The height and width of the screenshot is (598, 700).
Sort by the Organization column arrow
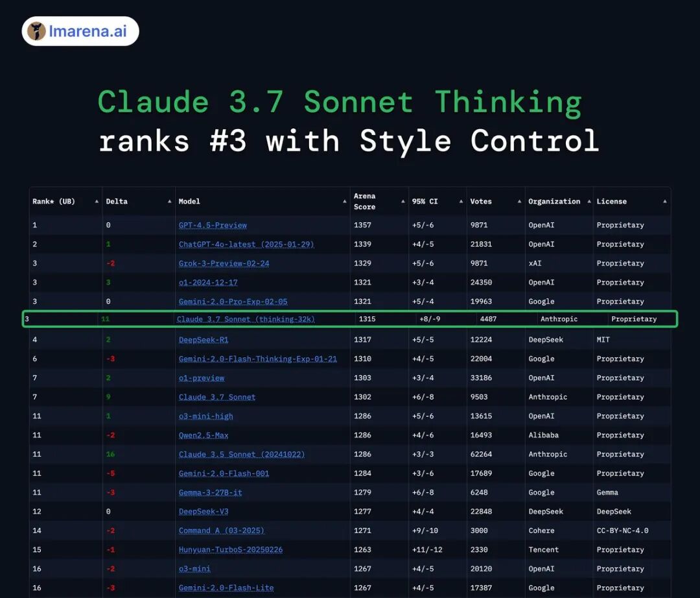coord(589,202)
